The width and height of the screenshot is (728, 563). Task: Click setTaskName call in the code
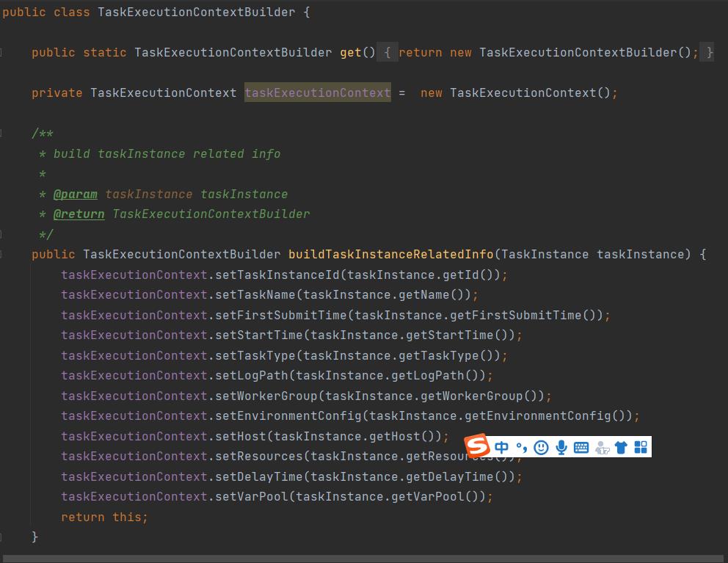(255, 295)
